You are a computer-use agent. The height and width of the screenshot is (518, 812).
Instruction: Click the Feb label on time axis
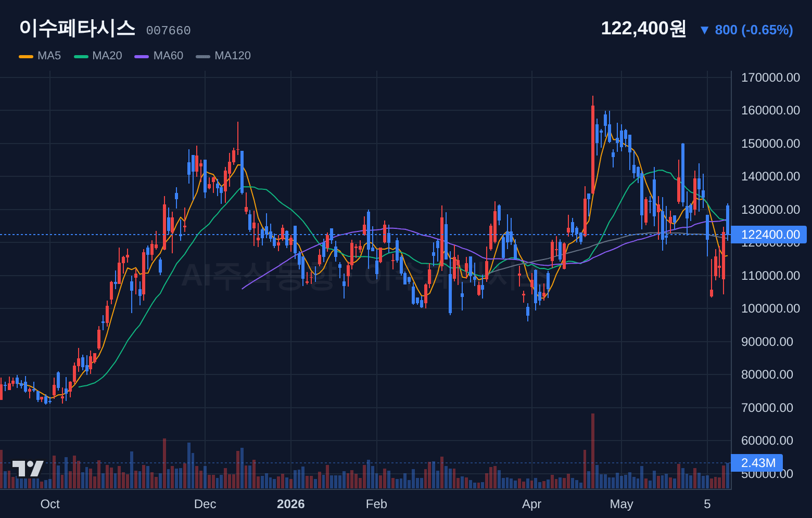coord(376,504)
